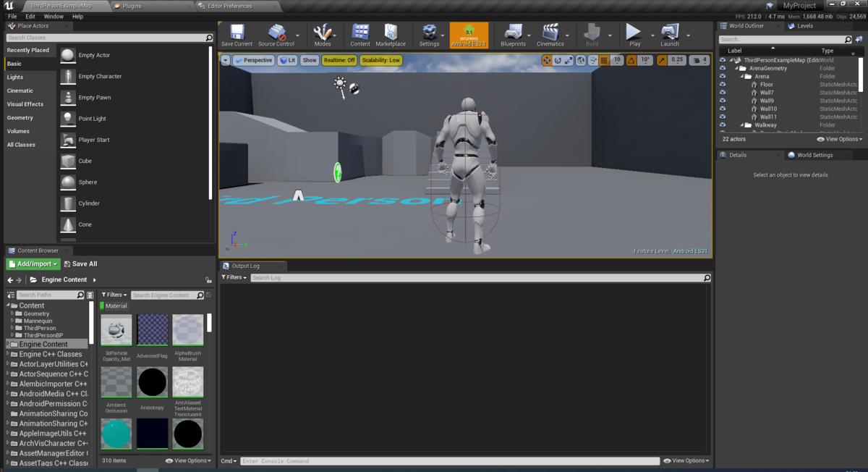Screen dimensions: 868x472
Task: Expand the Geometry folder in Content tree
Action: [x=12, y=314]
